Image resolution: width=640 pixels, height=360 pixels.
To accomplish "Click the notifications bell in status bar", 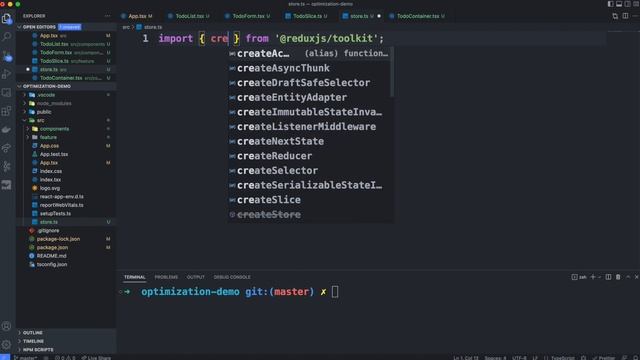I will (x=636, y=358).
